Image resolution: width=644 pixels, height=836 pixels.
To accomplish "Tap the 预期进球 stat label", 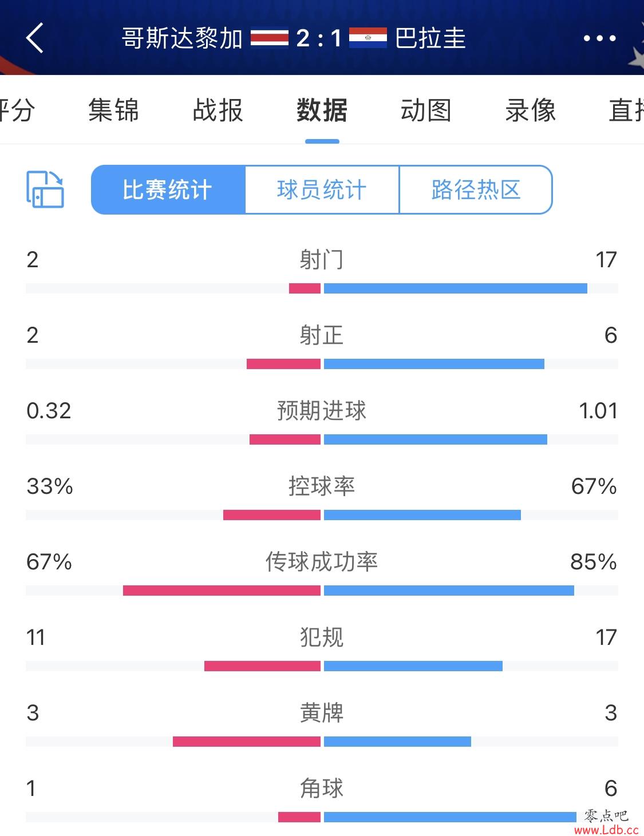I will (322, 411).
